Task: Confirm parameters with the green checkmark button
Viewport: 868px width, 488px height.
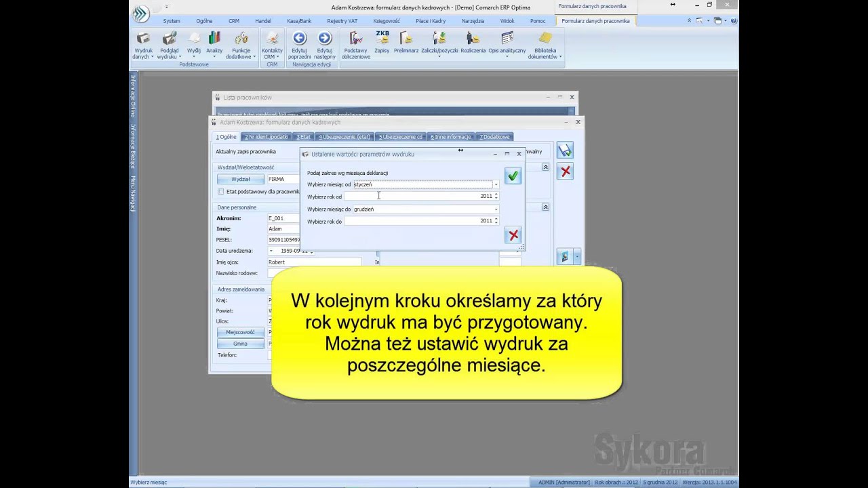Action: pos(513,176)
